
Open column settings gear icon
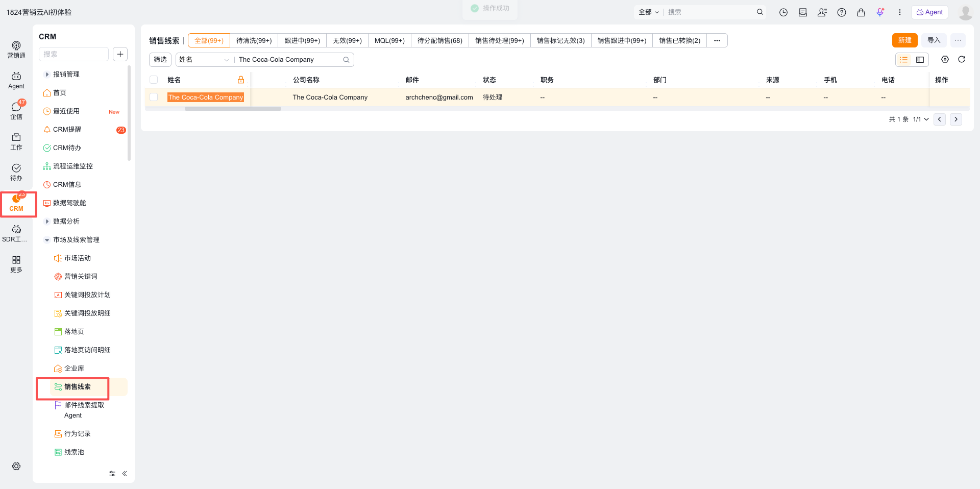coord(945,59)
